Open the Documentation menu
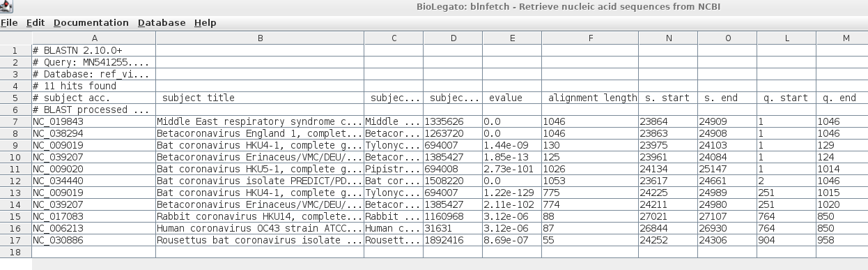The image size is (868, 270). pyautogui.click(x=91, y=22)
